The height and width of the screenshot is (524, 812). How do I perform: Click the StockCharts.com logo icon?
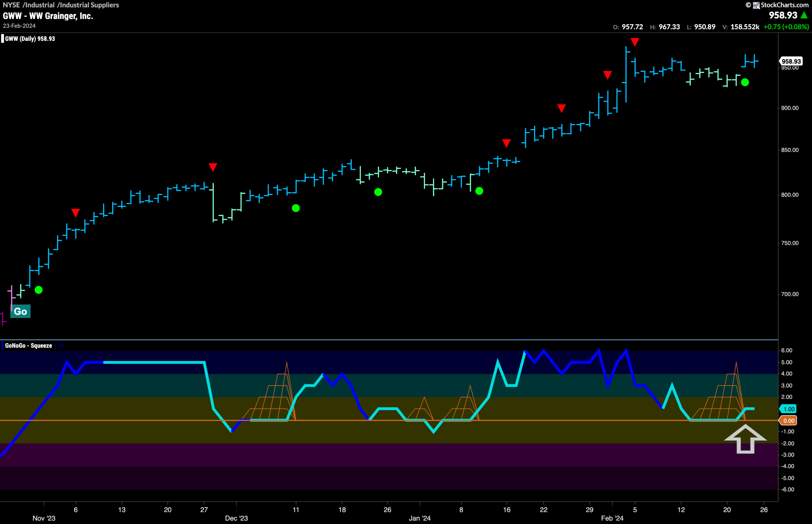[756, 5]
